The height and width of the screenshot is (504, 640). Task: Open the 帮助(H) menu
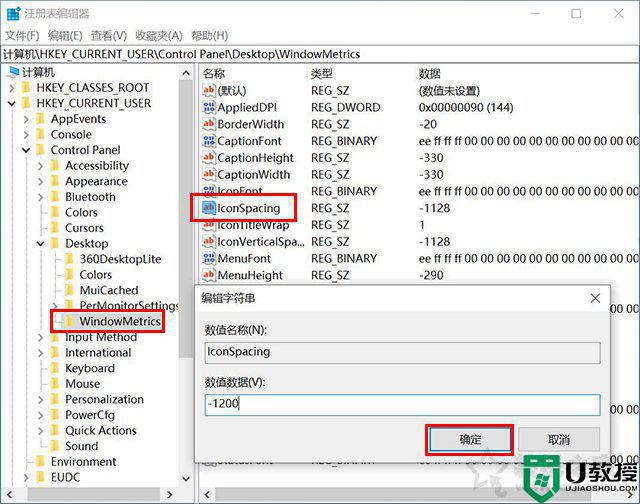pos(209,36)
